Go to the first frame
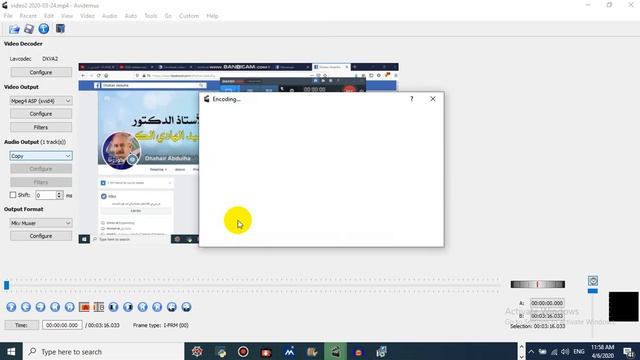 pyautogui.click(x=142, y=307)
